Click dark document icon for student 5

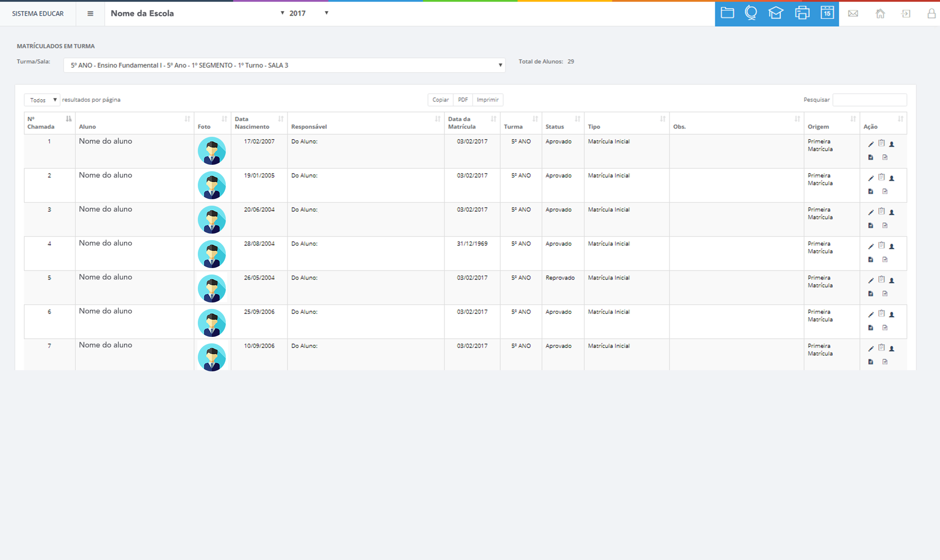tap(871, 294)
